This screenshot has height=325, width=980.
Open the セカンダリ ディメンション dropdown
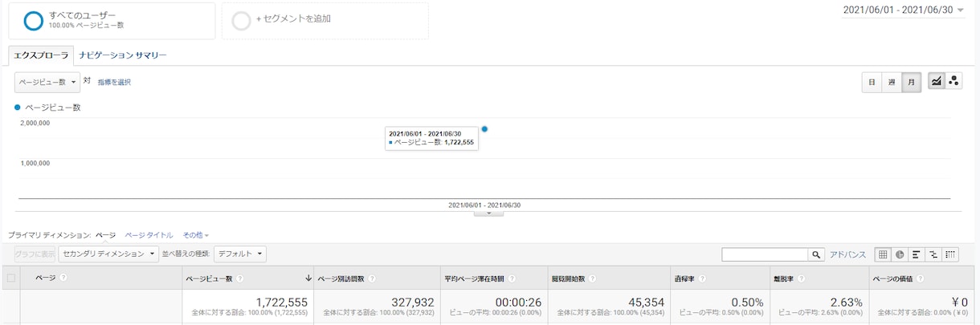coord(108,254)
